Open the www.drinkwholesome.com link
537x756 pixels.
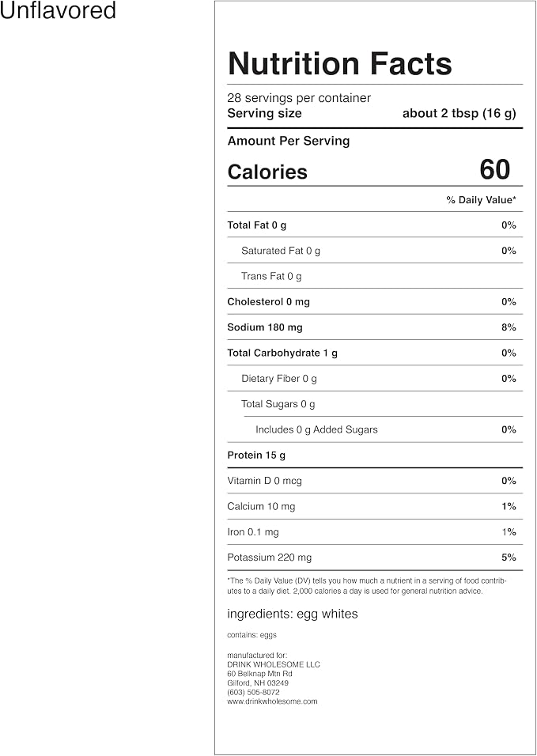point(272,701)
